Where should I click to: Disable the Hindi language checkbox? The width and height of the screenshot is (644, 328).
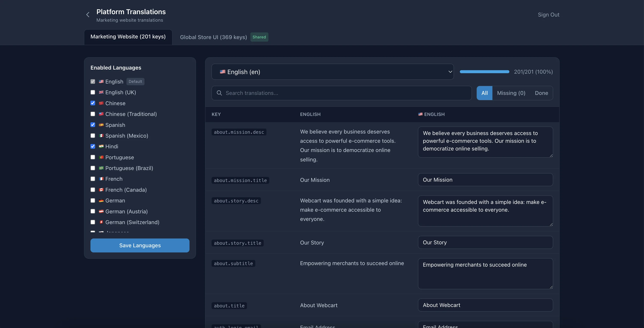coord(93,146)
